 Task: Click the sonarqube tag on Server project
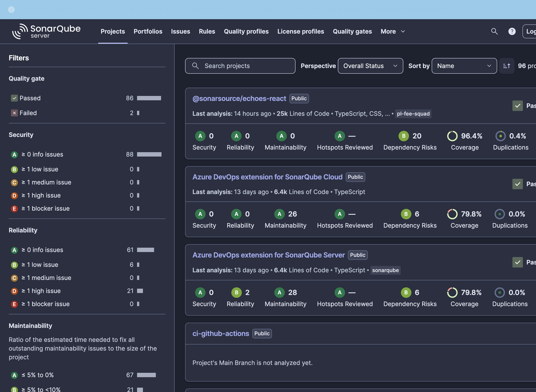pos(385,270)
